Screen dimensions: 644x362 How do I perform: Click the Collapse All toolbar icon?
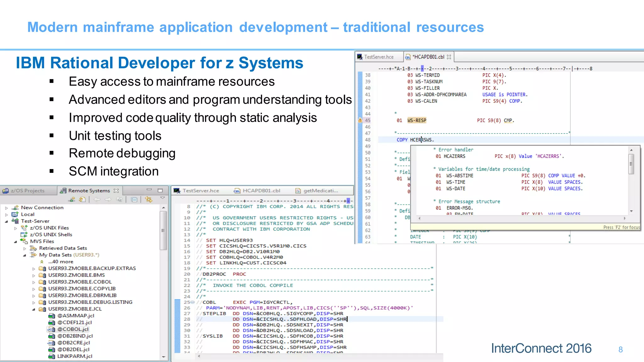click(x=134, y=200)
